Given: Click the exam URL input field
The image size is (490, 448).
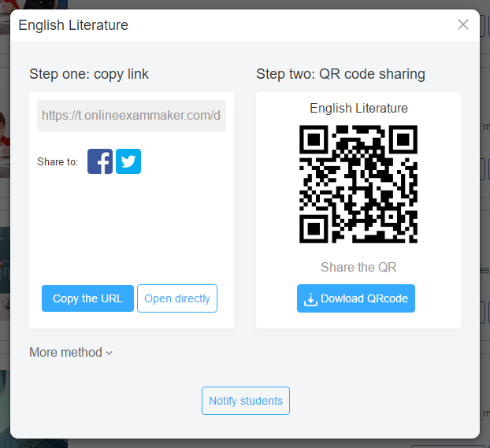Looking at the screenshot, I should pyautogui.click(x=132, y=116).
